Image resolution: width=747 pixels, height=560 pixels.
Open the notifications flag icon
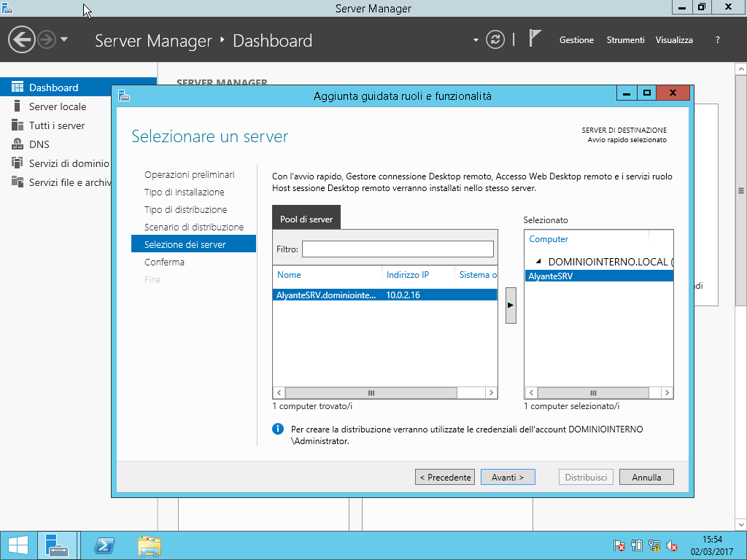click(x=535, y=39)
